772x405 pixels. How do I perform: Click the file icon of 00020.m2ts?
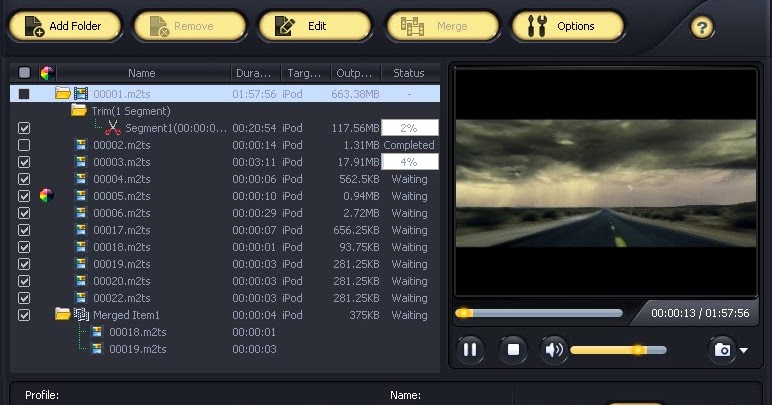pyautogui.click(x=81, y=280)
